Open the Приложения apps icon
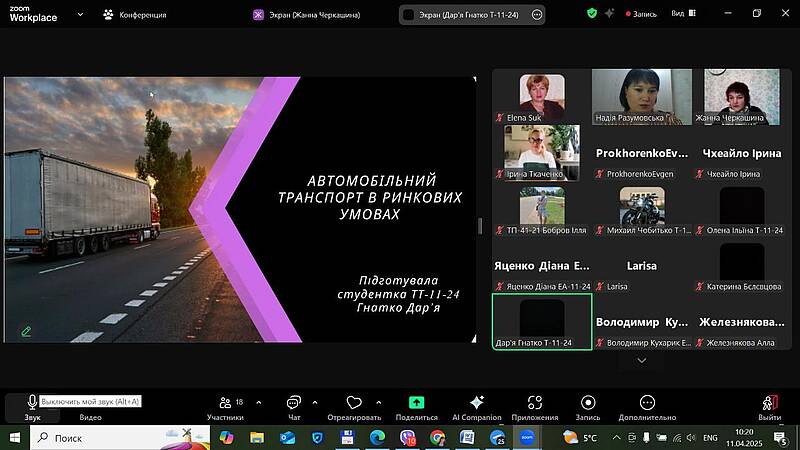Screen dimensions: 800x450 tap(534, 404)
